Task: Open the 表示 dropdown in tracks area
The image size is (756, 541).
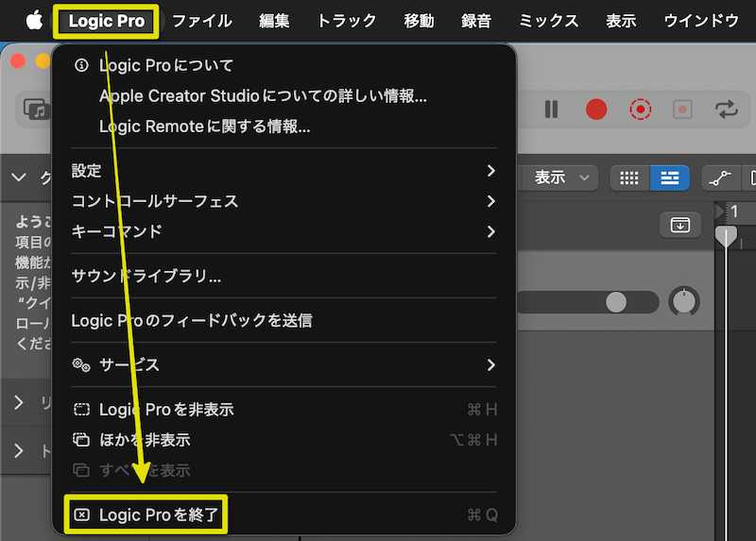Action: (x=560, y=178)
